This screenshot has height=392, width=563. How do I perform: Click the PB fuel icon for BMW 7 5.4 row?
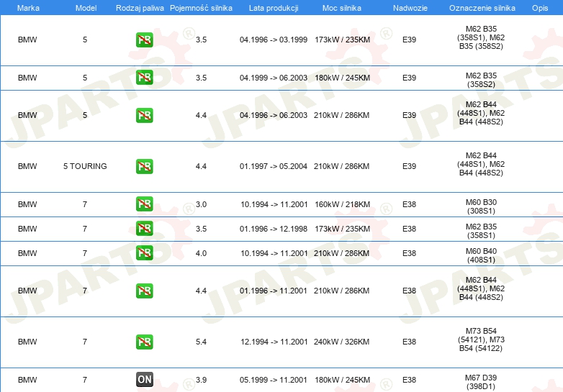coord(144,342)
